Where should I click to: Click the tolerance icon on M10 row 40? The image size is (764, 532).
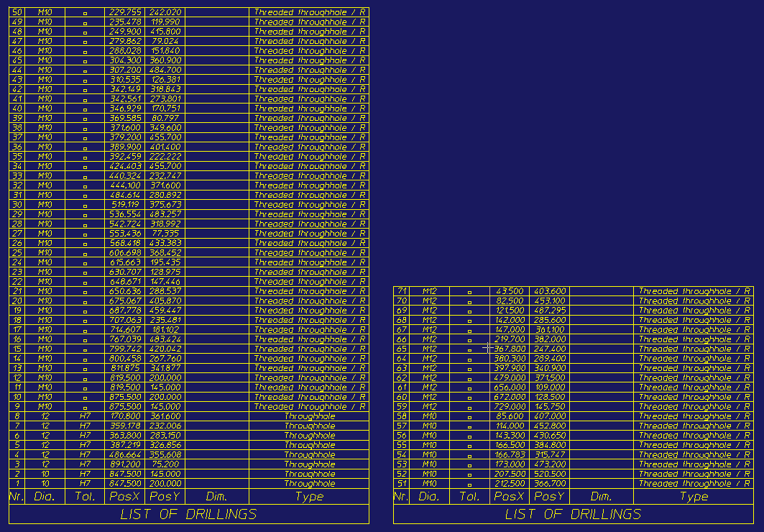84,108
